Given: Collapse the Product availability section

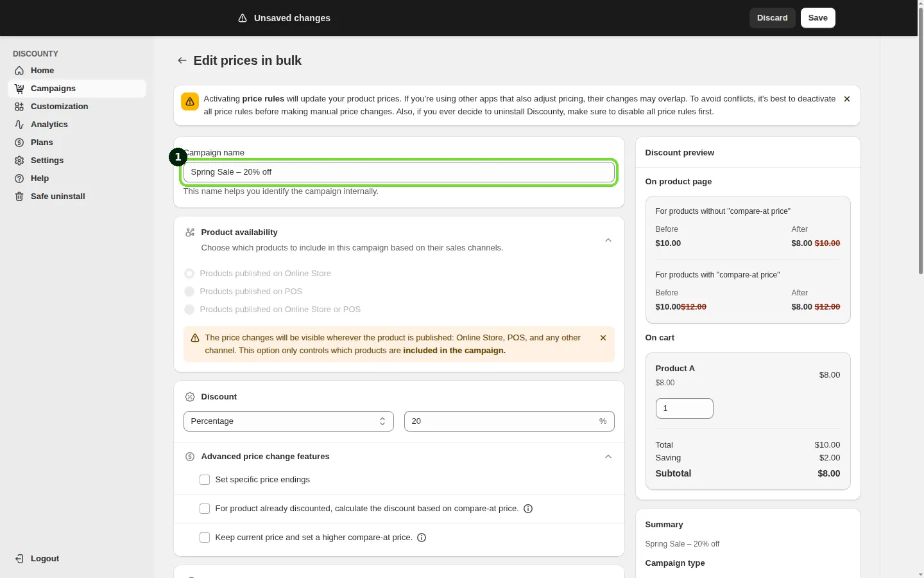Looking at the screenshot, I should pyautogui.click(x=608, y=240).
